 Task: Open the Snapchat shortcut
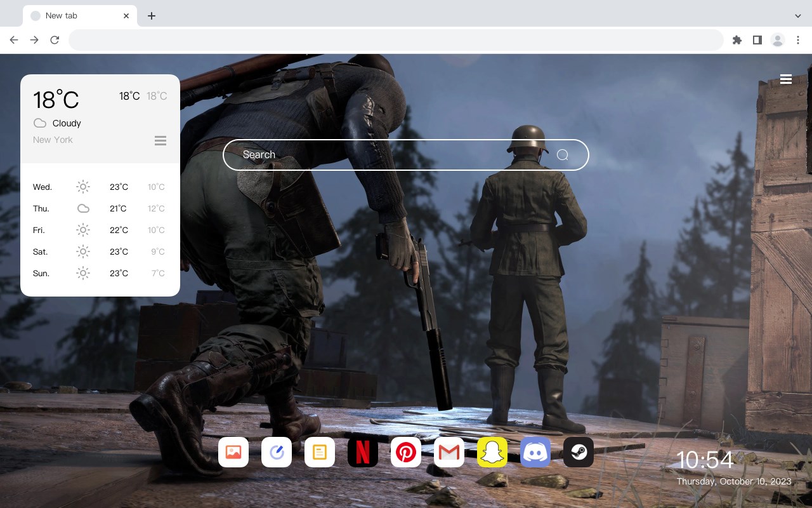tap(492, 452)
